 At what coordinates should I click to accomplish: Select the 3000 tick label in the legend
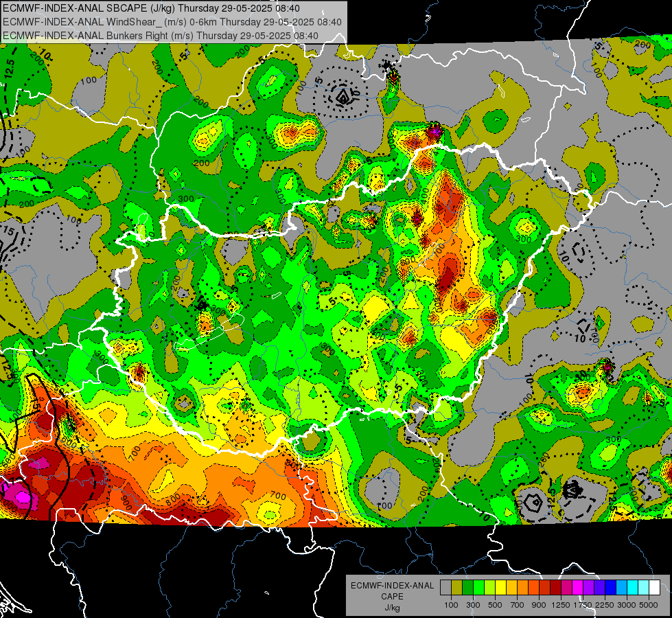627,605
